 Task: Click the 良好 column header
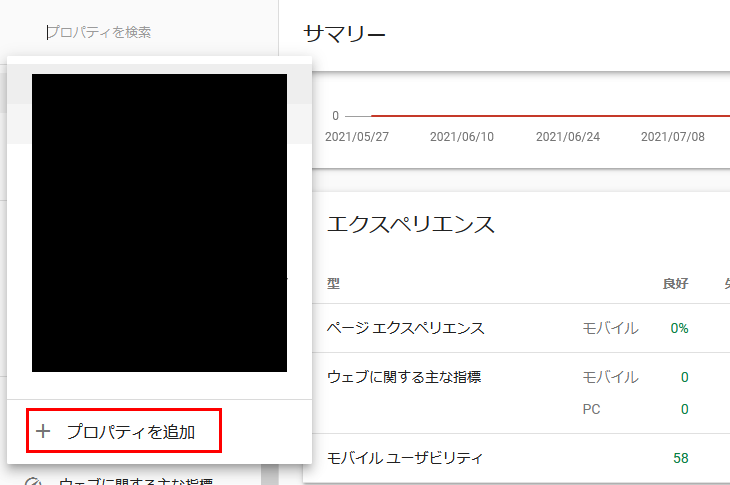coord(675,283)
